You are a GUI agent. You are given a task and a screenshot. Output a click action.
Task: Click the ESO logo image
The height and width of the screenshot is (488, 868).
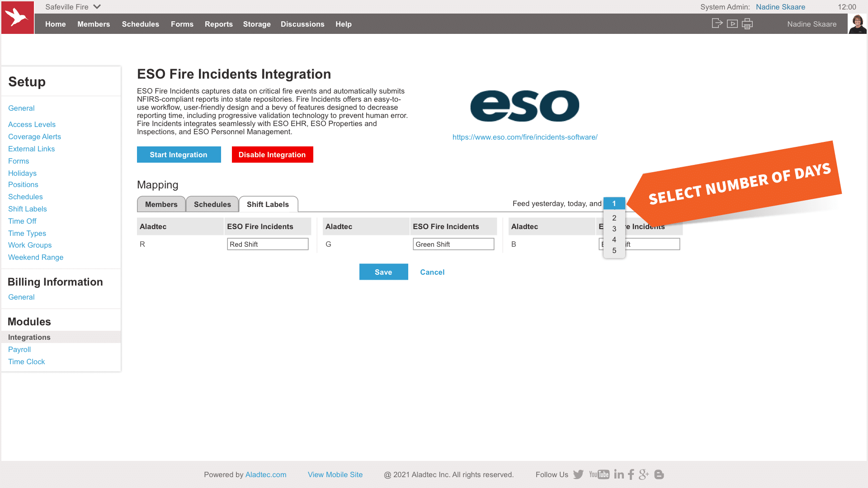click(x=525, y=106)
